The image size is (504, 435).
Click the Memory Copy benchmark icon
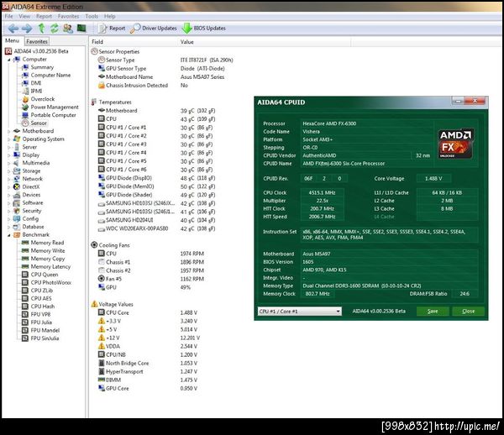(25, 259)
